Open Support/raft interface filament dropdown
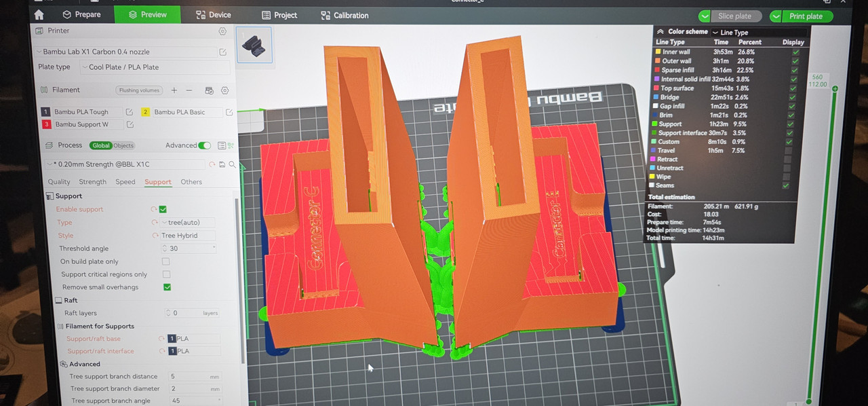This screenshot has width=868, height=406. 194,351
